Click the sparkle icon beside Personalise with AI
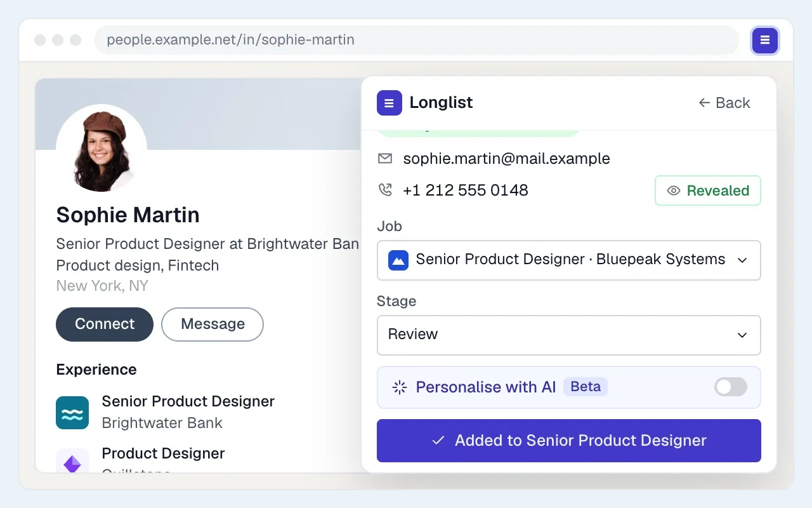Viewport: 812px width, 508px height. [400, 387]
